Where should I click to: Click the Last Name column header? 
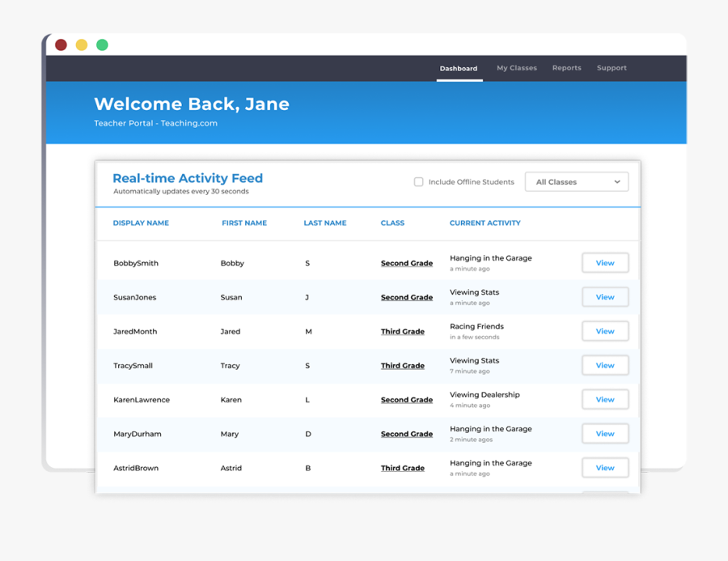click(x=324, y=223)
